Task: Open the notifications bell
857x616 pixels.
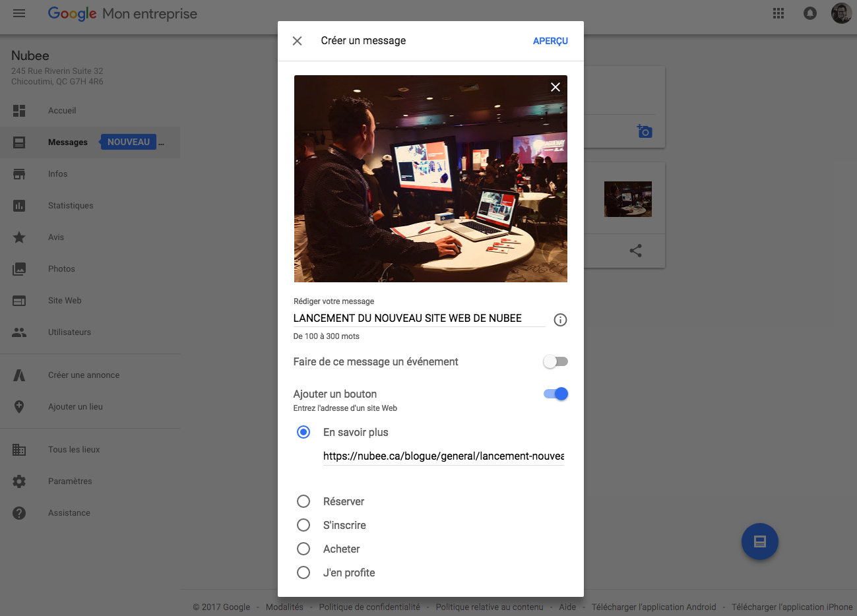Action: (810, 13)
